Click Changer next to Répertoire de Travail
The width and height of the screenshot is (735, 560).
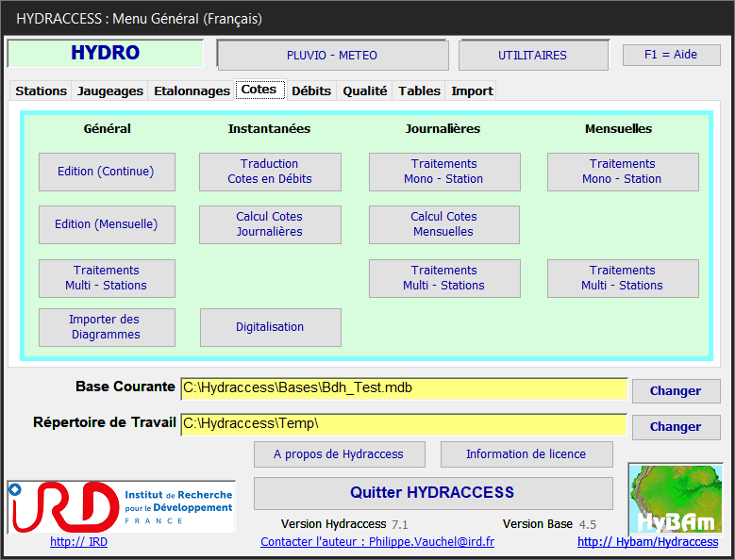(x=676, y=427)
